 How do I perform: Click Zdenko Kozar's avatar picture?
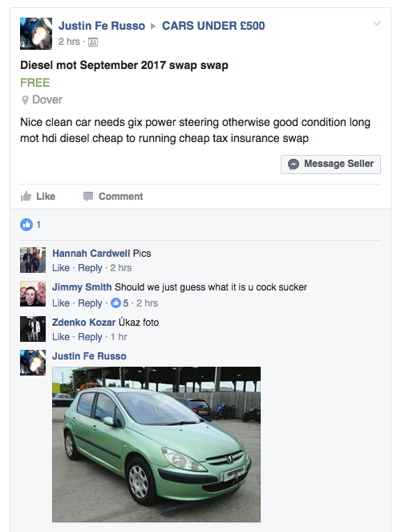point(33,329)
